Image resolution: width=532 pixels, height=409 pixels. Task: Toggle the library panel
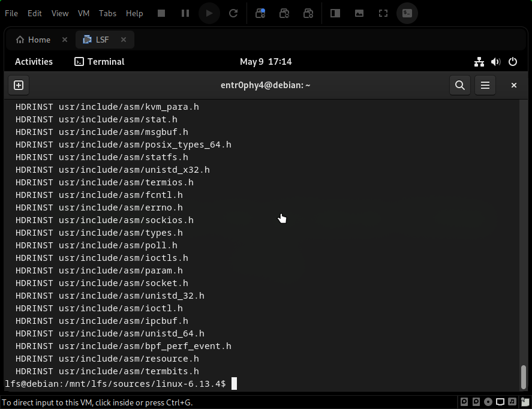[334, 13]
